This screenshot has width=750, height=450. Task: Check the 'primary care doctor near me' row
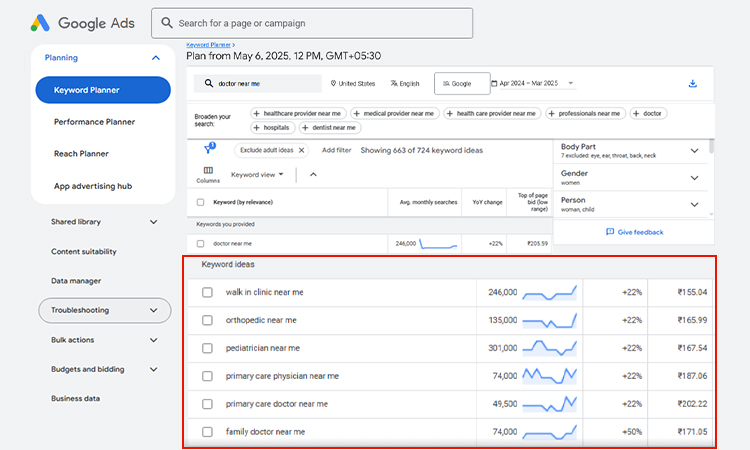click(207, 404)
